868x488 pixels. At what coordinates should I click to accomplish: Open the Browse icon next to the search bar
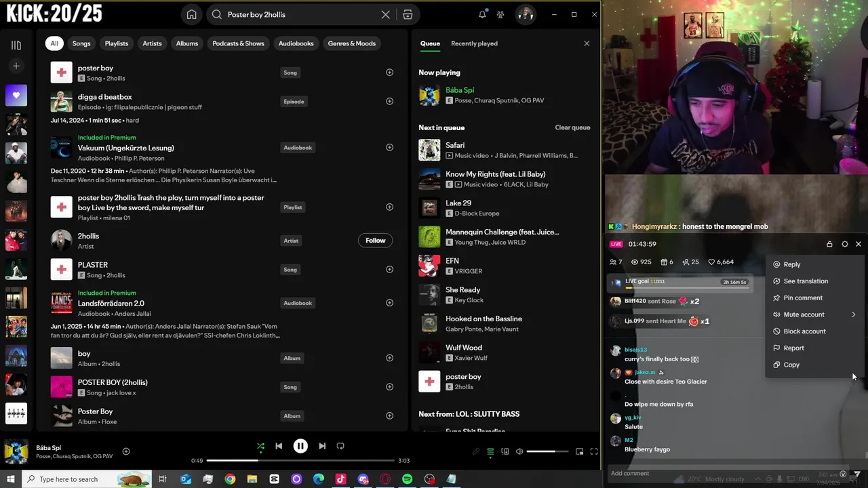(408, 14)
